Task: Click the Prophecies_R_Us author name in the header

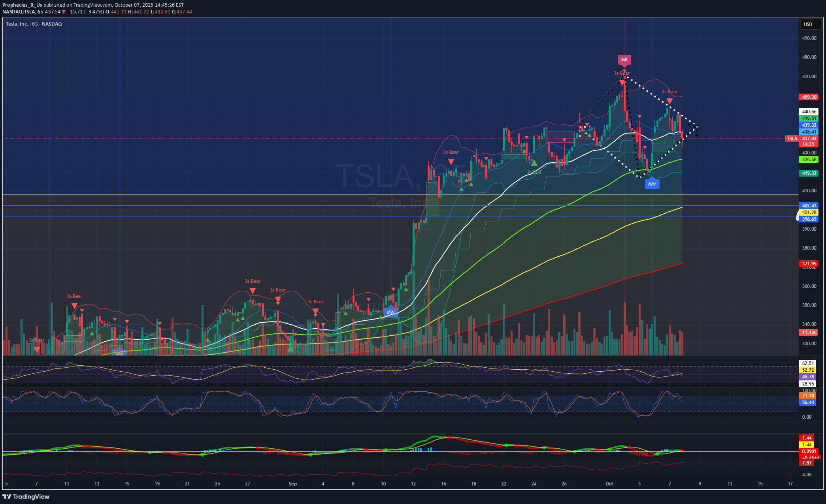Action: coord(22,5)
